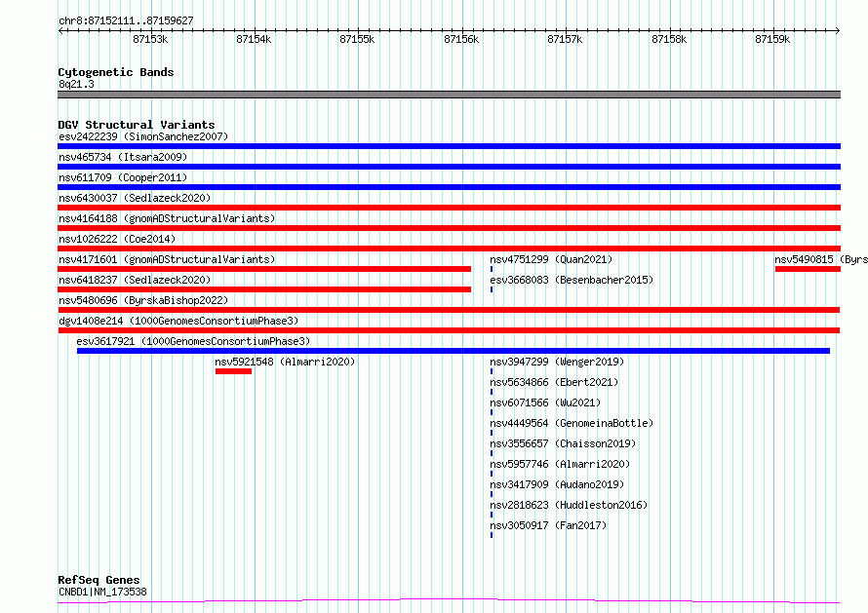Select nsv5957746 (Almarri2020) label

560,464
